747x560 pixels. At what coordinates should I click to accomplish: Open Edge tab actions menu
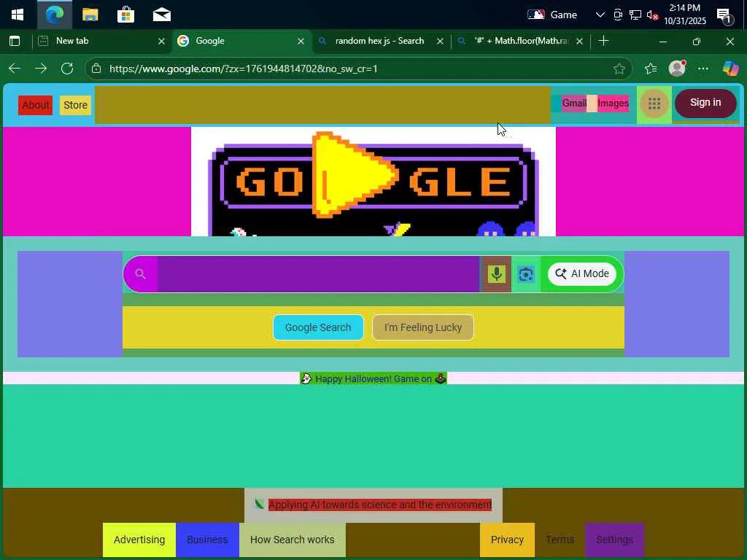tap(15, 41)
